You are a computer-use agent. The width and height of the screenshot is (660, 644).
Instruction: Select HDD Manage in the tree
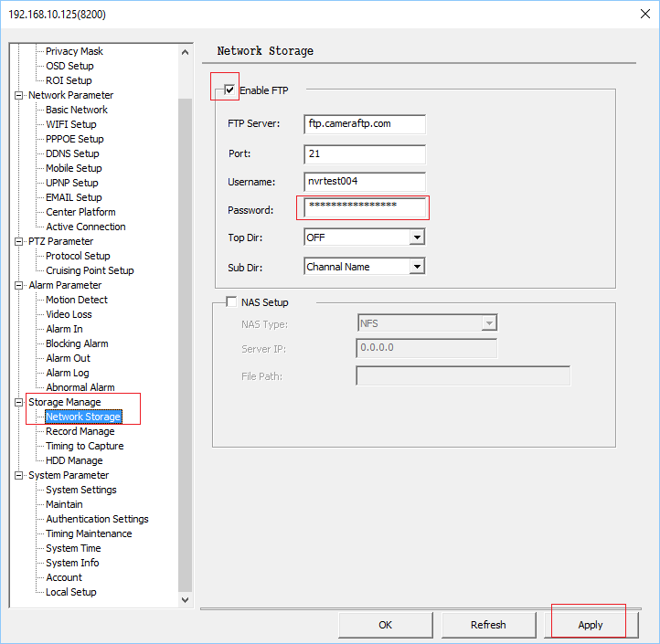[x=74, y=460]
